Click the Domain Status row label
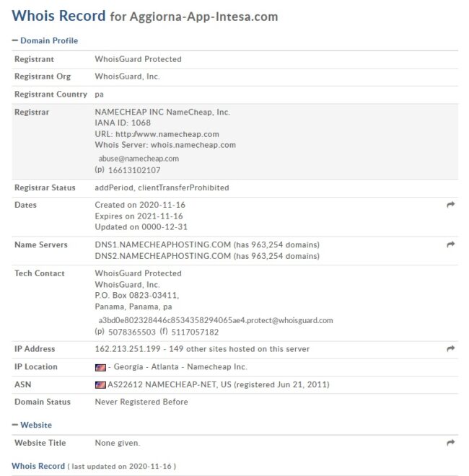The height and width of the screenshot is (476, 469). click(x=43, y=402)
